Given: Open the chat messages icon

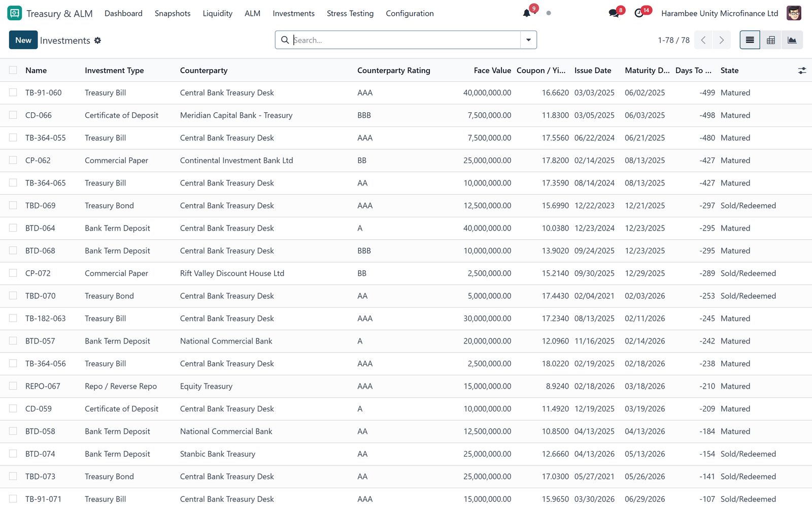Looking at the screenshot, I should [x=614, y=13].
